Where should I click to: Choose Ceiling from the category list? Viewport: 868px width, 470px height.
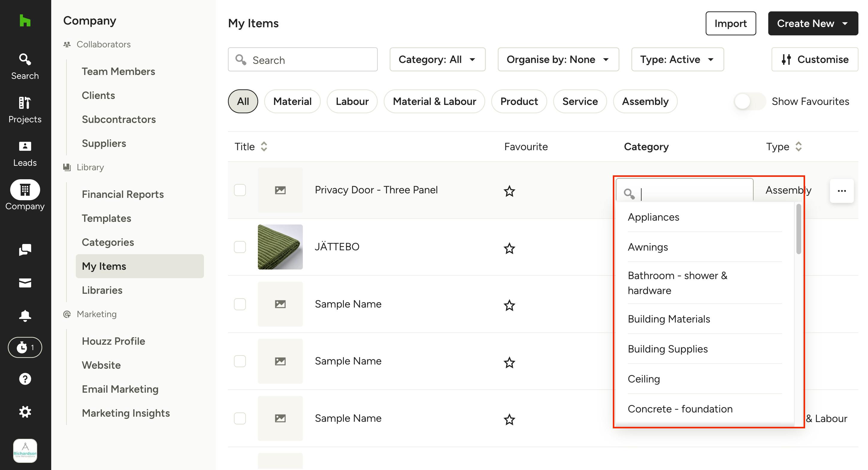coord(704,379)
